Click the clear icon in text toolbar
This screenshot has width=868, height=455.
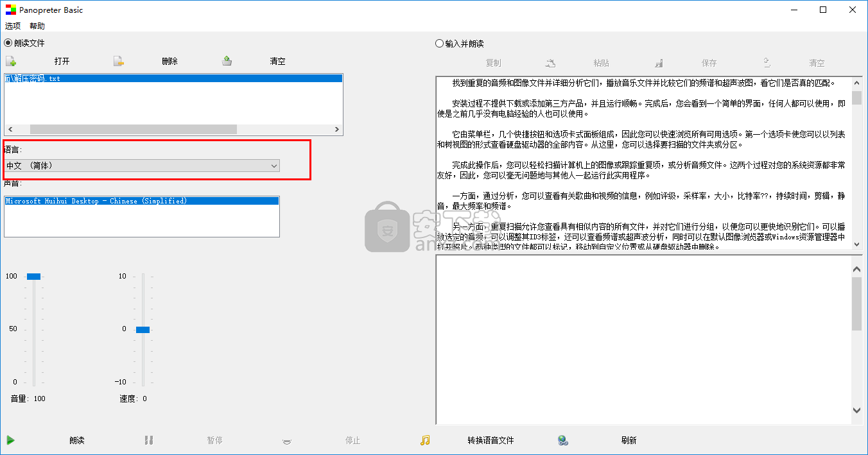767,63
